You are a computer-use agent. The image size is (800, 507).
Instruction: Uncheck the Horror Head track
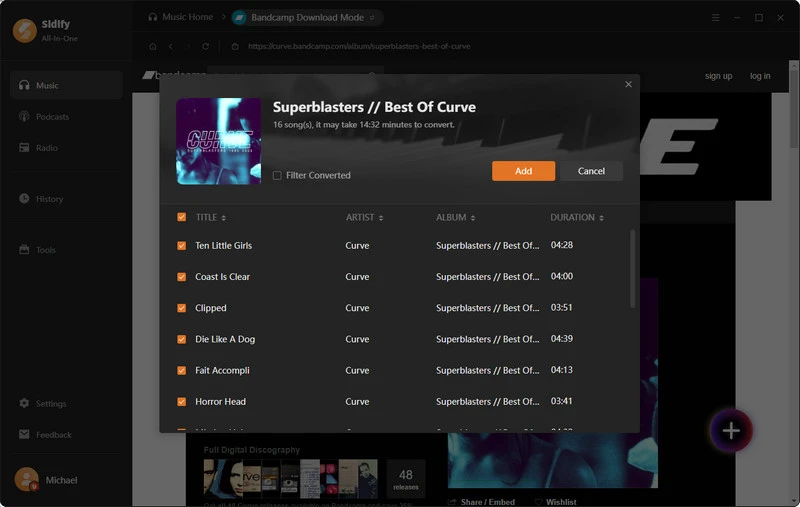pyautogui.click(x=182, y=402)
